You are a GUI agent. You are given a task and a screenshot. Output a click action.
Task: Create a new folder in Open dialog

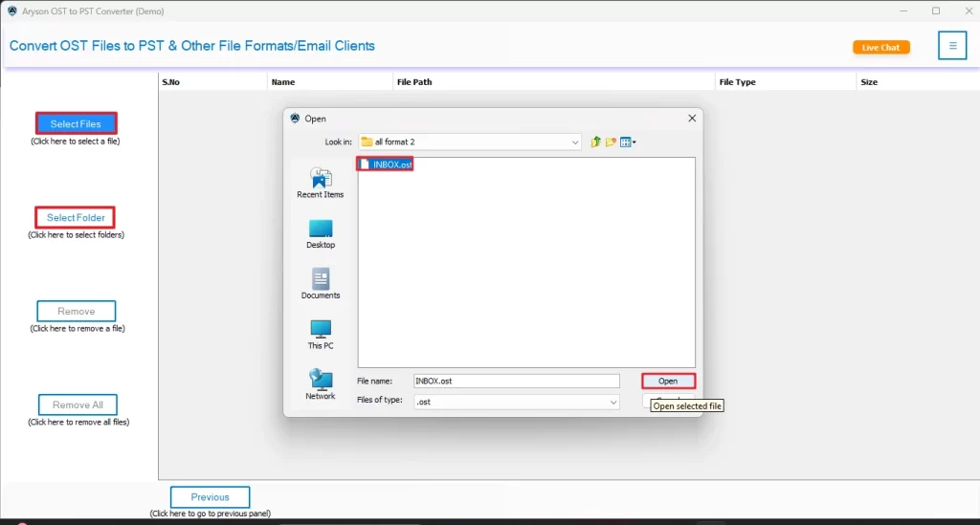point(611,142)
